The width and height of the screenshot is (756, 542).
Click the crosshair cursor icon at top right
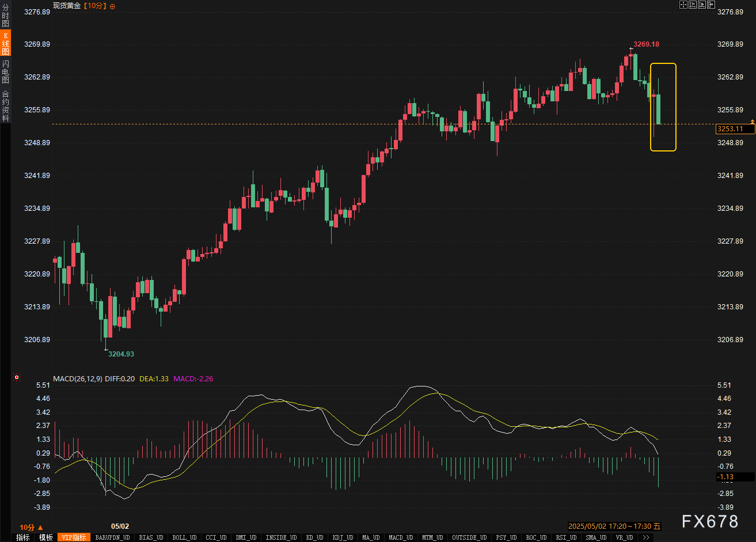click(x=683, y=5)
